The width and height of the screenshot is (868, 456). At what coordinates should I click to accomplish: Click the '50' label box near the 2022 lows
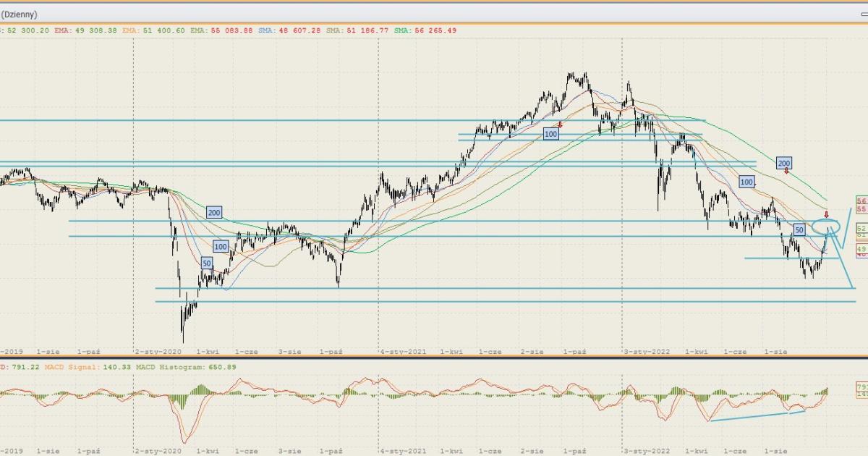click(x=799, y=229)
